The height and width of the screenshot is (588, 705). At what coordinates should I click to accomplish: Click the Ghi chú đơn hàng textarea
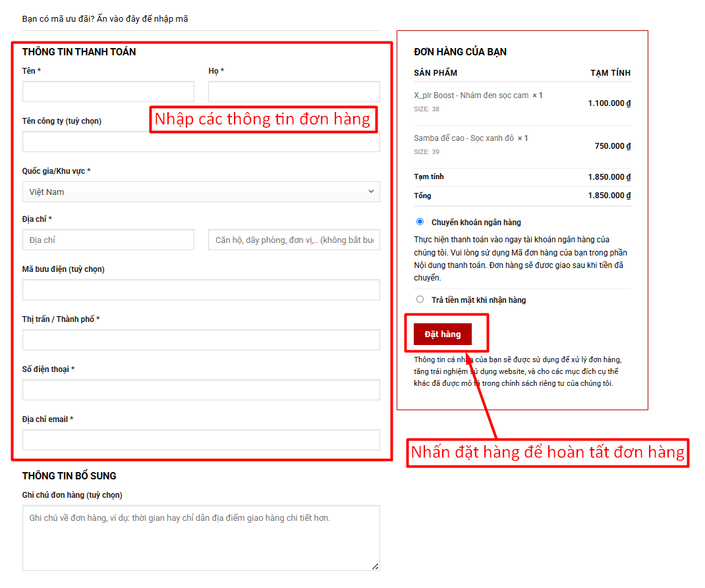coord(201,537)
